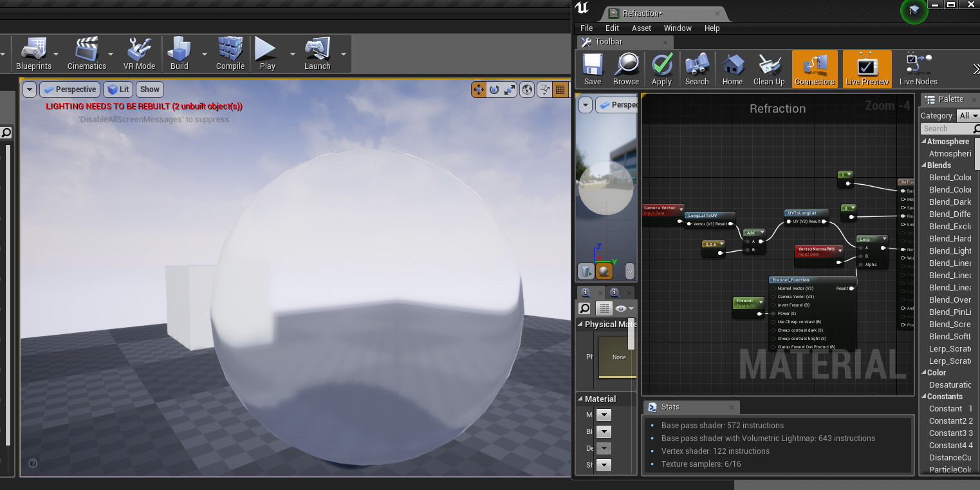
Task: Toggle the Live Preview button
Action: pos(866,68)
